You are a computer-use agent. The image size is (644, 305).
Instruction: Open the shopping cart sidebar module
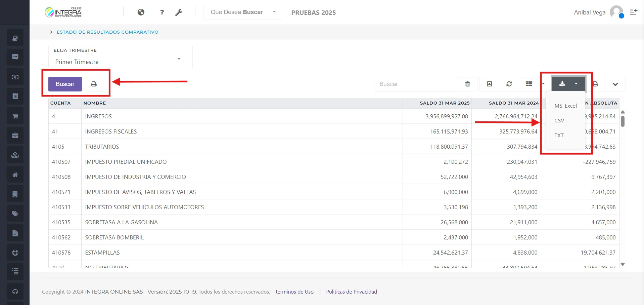pos(15,116)
